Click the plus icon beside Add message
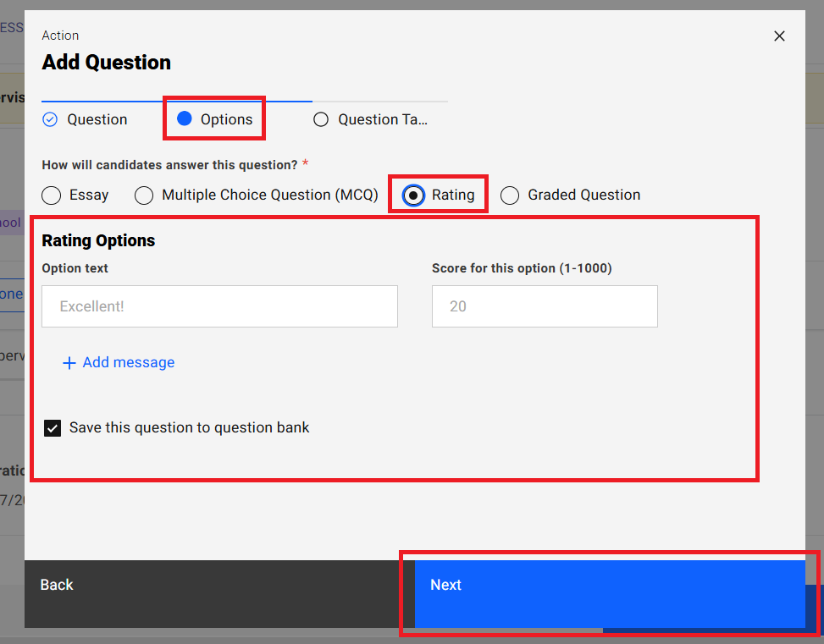824x644 pixels. (x=69, y=363)
